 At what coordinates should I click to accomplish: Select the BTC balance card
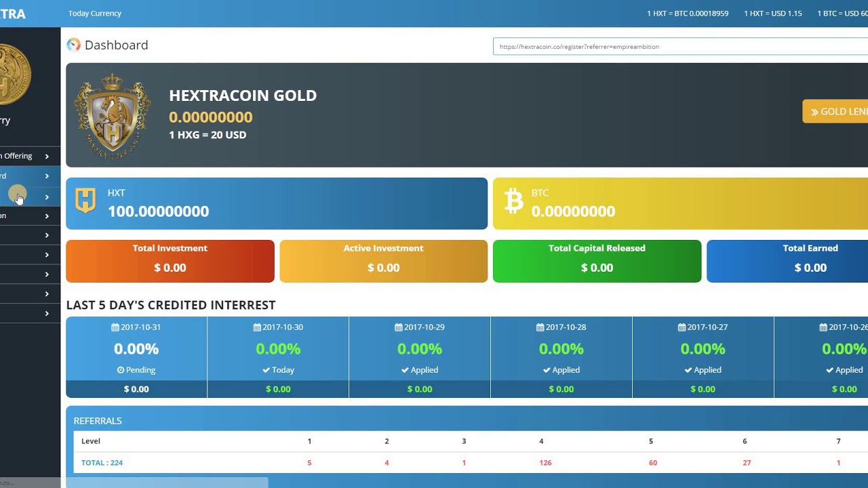point(680,203)
